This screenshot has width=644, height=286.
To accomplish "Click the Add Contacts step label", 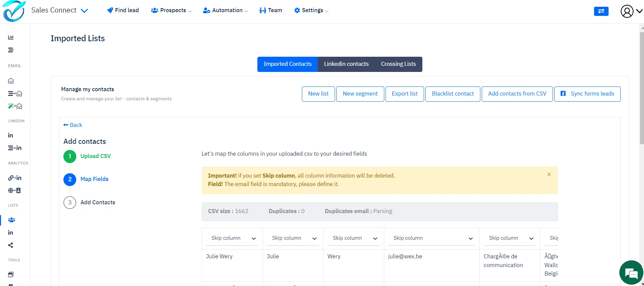I will pos(98,202).
